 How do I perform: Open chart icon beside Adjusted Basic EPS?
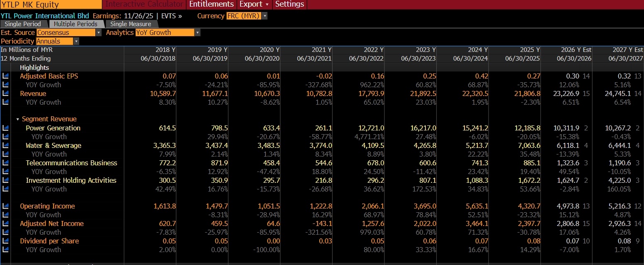click(x=5, y=76)
